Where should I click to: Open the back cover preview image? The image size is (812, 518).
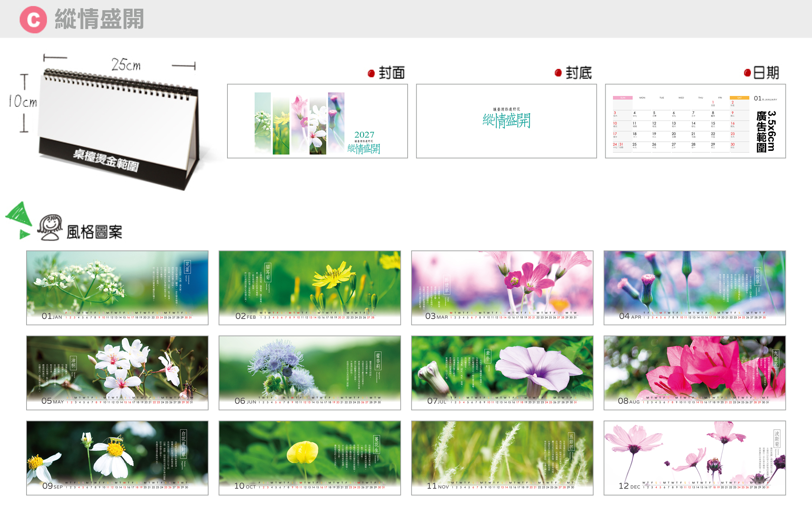(x=506, y=121)
